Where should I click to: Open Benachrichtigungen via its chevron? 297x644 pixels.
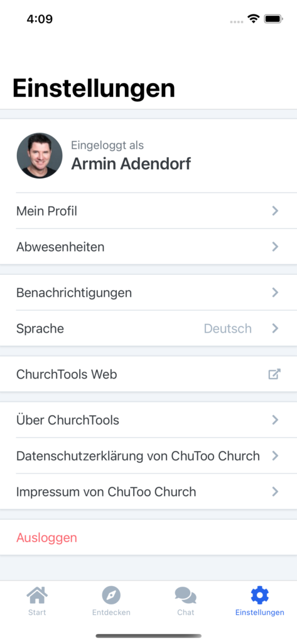click(x=275, y=292)
